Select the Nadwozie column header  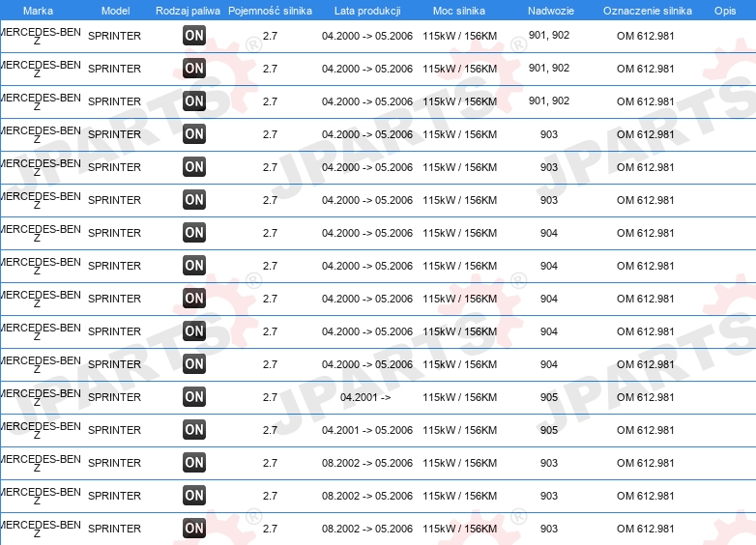[551, 11]
